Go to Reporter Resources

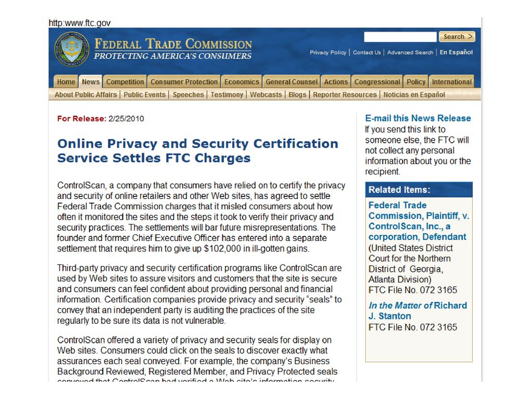pos(345,95)
